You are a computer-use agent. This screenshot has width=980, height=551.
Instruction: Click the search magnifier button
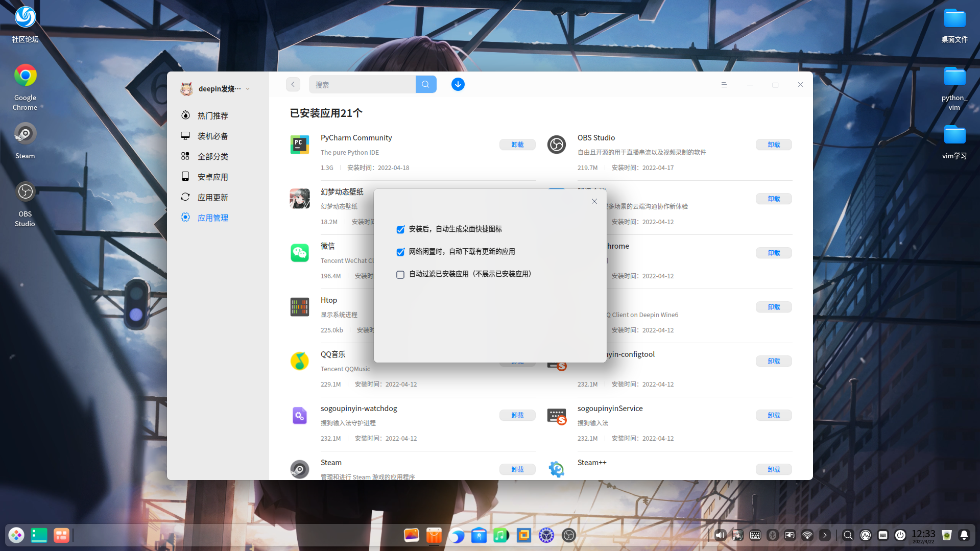click(426, 84)
